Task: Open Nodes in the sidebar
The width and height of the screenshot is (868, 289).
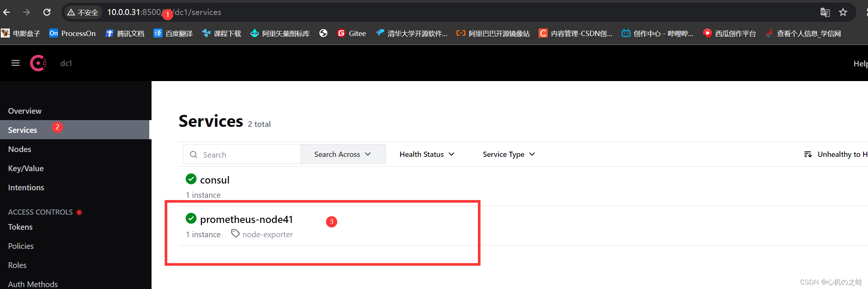Action: pyautogui.click(x=20, y=149)
